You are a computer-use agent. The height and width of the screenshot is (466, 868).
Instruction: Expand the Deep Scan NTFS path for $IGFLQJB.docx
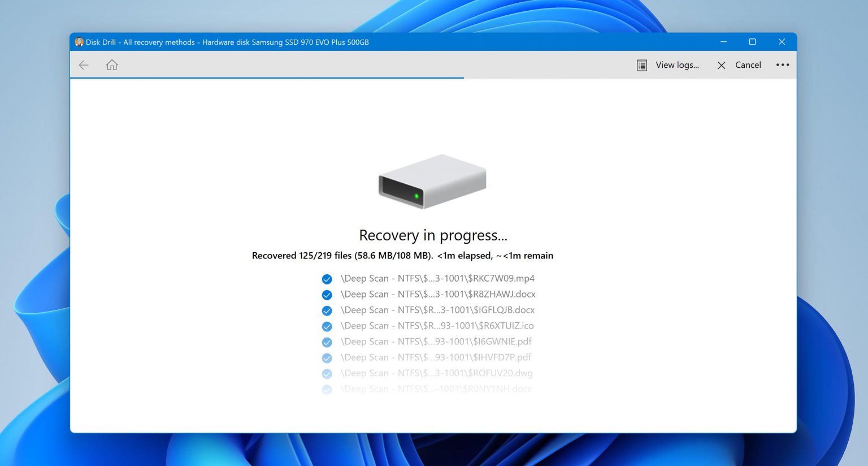click(437, 310)
